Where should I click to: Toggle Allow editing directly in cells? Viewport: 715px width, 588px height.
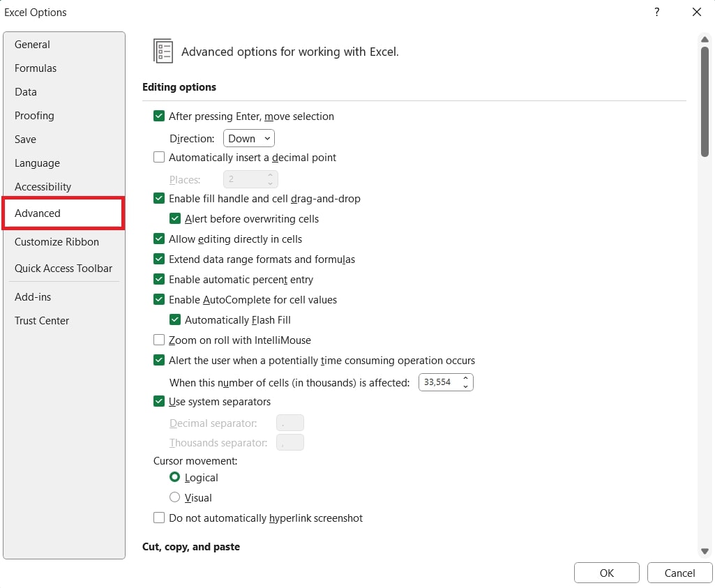[158, 239]
